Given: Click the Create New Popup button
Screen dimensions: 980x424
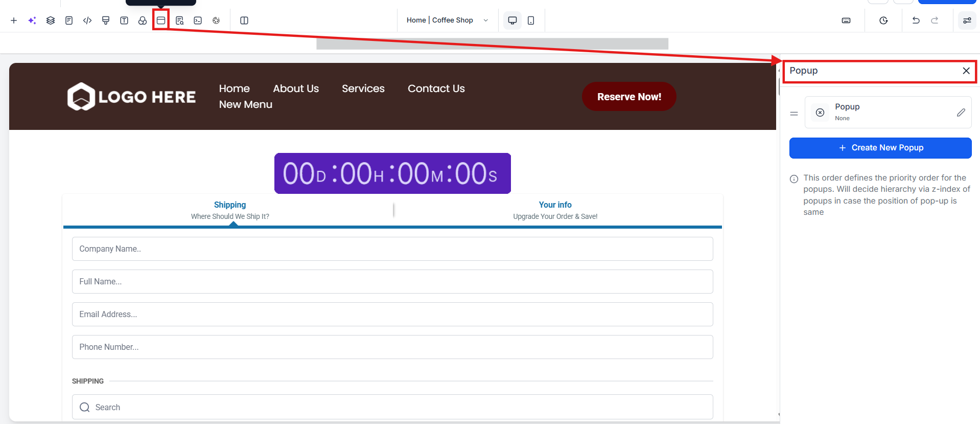Looking at the screenshot, I should 880,148.
